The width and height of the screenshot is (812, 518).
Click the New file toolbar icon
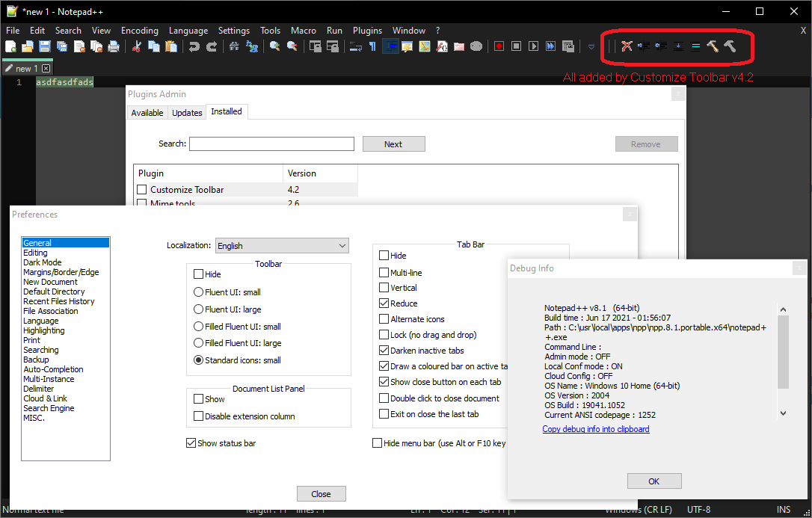10,46
